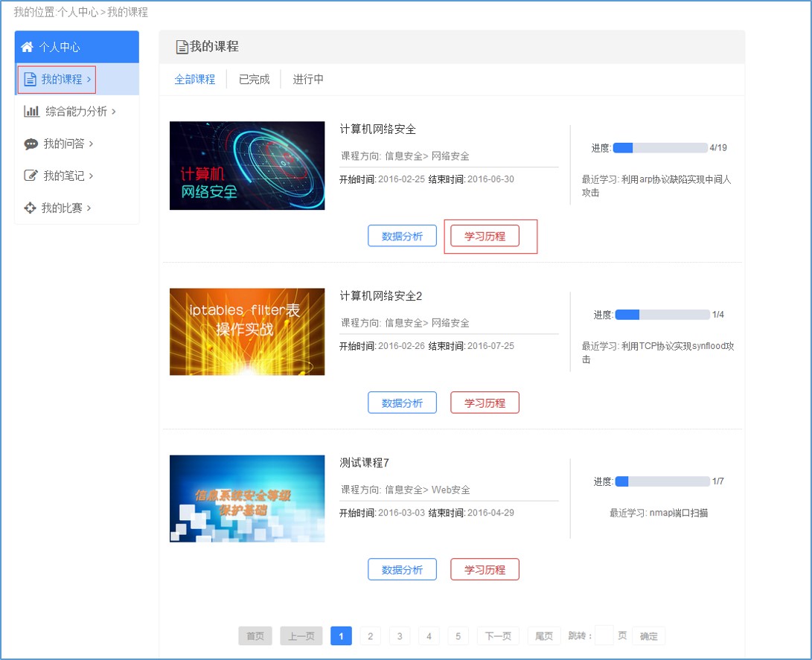Image resolution: width=812 pixels, height=660 pixels.
Task: Click the 计算机网络安全2 course title
Action: click(x=380, y=295)
